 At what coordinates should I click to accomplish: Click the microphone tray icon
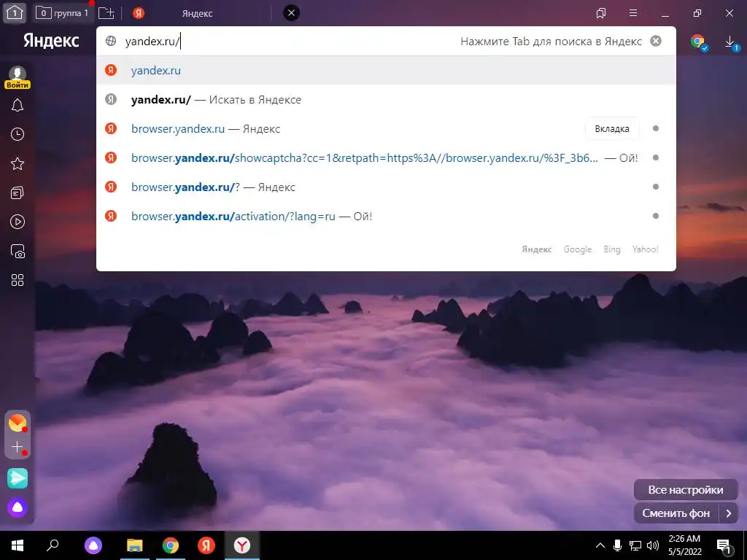617,545
